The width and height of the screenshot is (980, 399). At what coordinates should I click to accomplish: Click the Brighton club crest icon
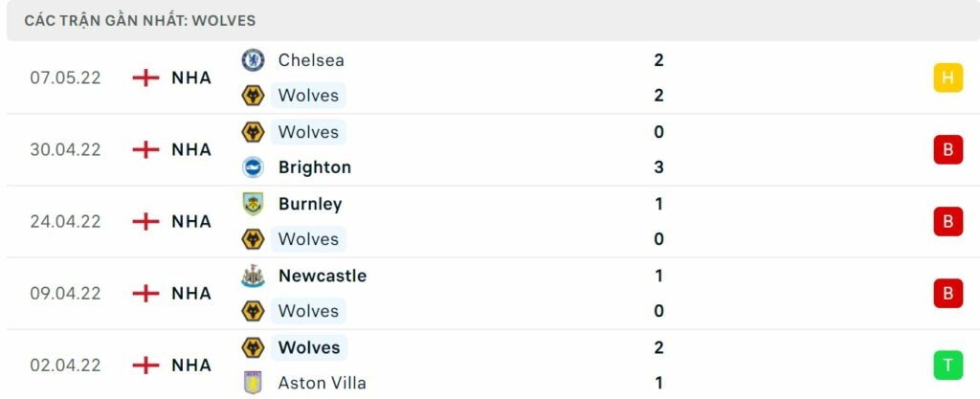(x=253, y=167)
